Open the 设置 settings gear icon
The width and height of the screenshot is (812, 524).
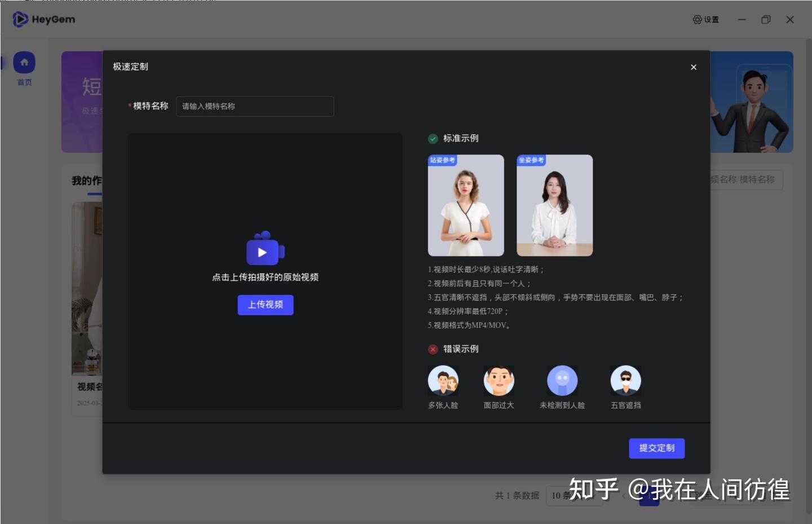point(697,19)
